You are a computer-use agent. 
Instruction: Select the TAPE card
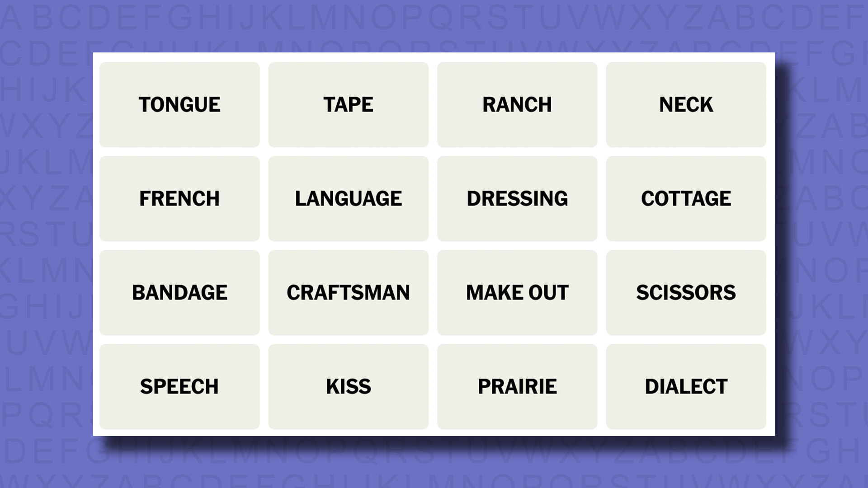click(349, 104)
